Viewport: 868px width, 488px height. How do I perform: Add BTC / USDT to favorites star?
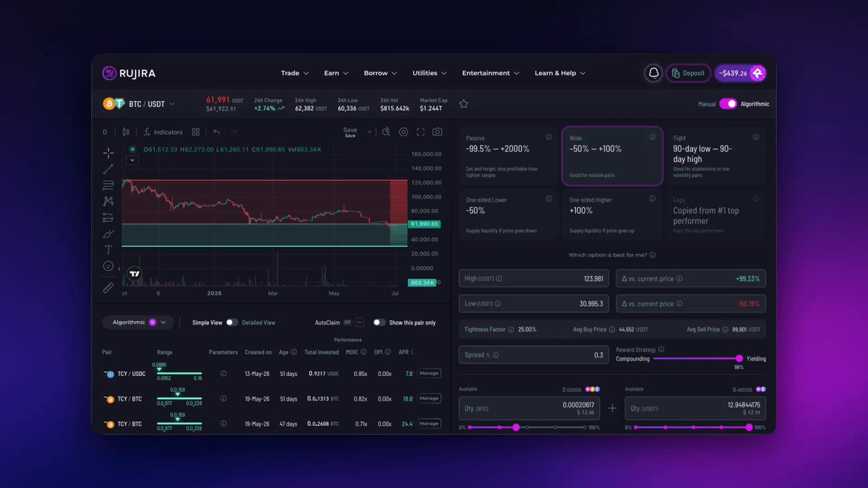(x=464, y=104)
